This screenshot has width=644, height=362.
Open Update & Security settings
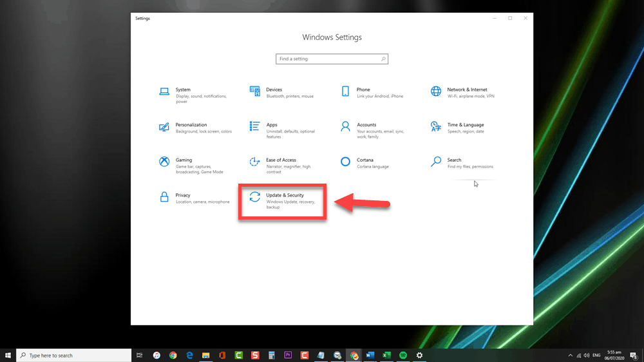[283, 200]
